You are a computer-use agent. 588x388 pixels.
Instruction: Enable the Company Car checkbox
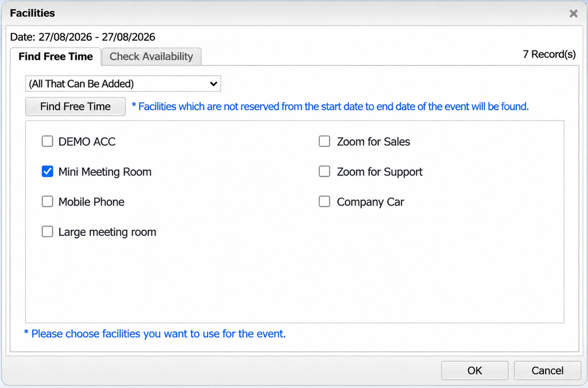click(x=324, y=201)
